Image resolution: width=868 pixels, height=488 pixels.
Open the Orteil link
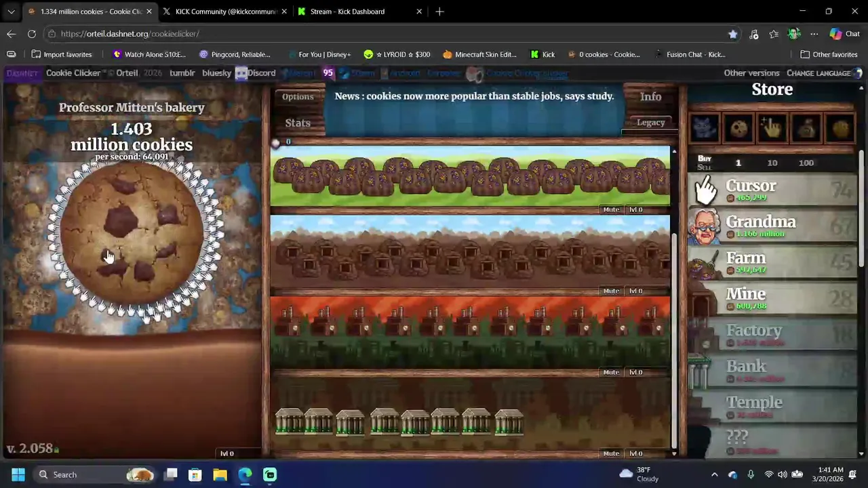coord(127,73)
